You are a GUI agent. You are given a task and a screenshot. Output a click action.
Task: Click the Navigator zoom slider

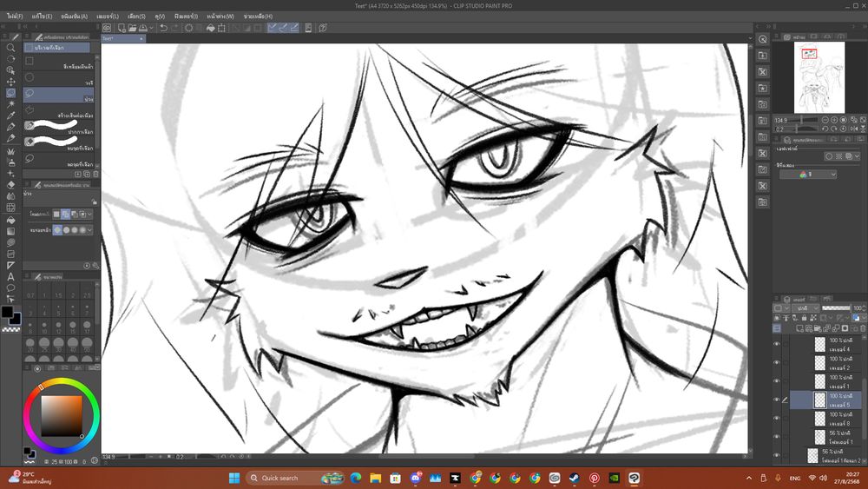point(804,120)
